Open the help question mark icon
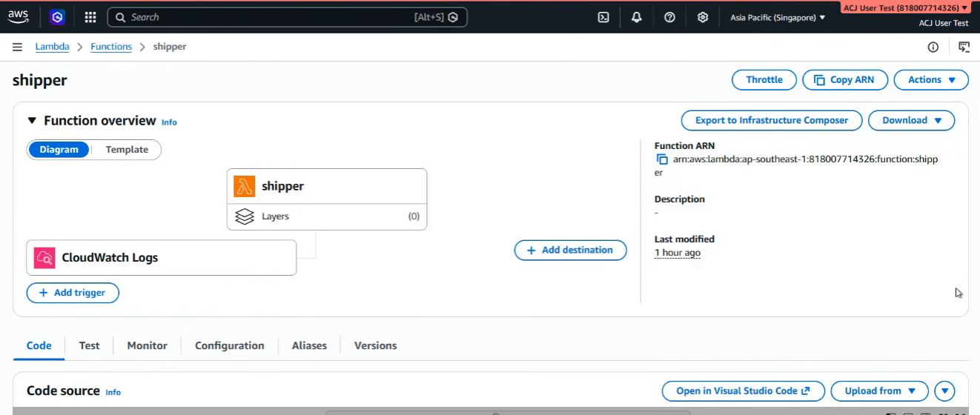 pyautogui.click(x=670, y=17)
